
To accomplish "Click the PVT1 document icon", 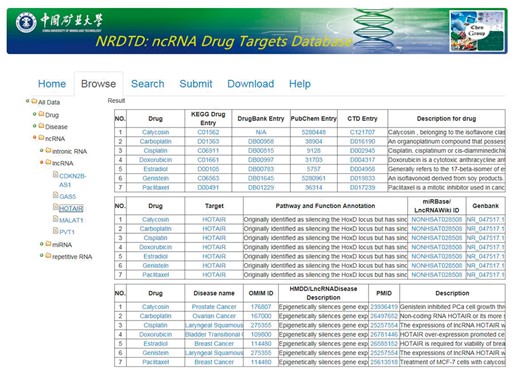I will (56, 231).
